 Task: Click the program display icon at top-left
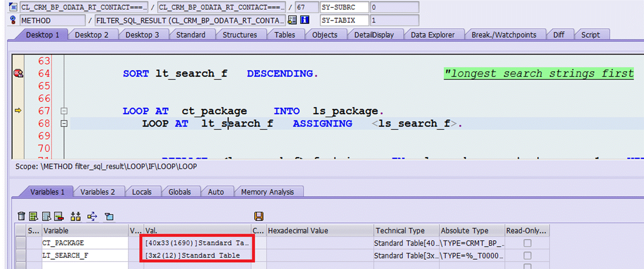(x=13, y=7)
